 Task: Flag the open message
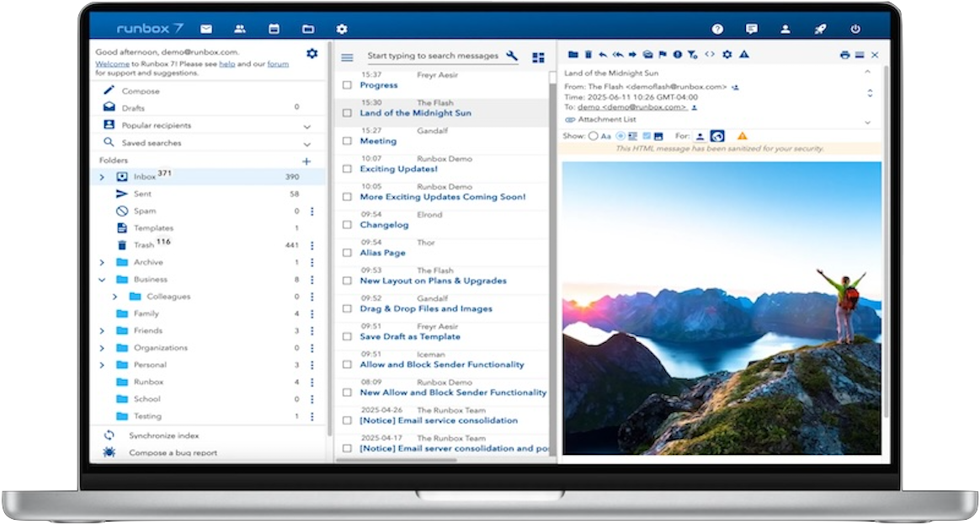663,55
